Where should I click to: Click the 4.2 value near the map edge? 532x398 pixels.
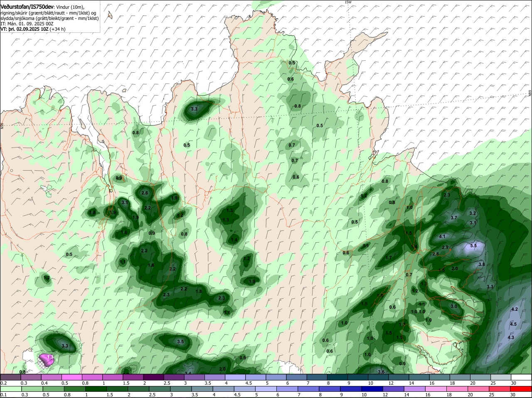click(x=514, y=309)
